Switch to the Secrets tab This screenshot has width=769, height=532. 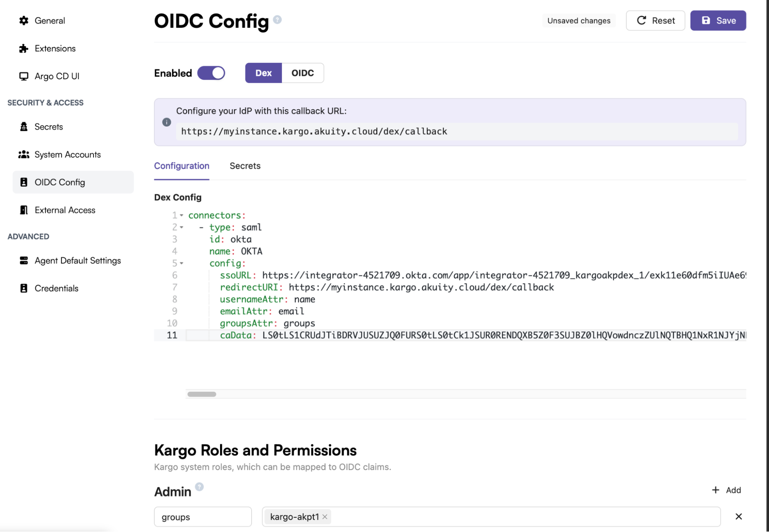coord(245,166)
